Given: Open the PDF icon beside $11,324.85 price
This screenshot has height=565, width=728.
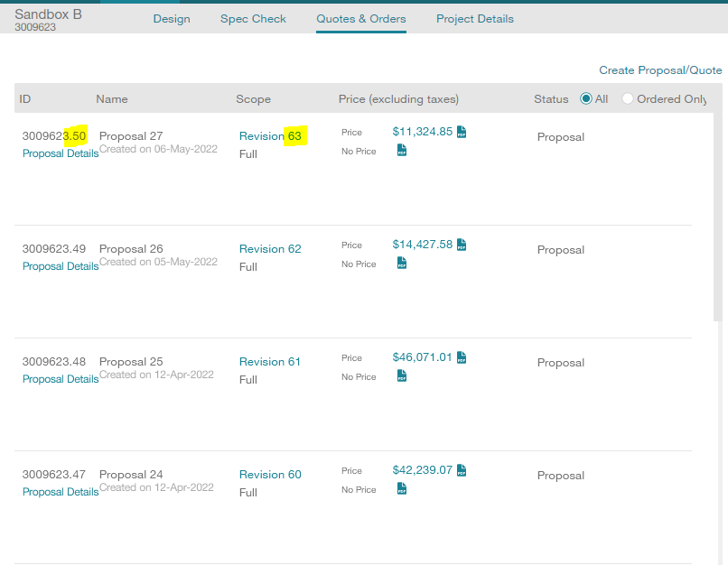Looking at the screenshot, I should tap(462, 132).
